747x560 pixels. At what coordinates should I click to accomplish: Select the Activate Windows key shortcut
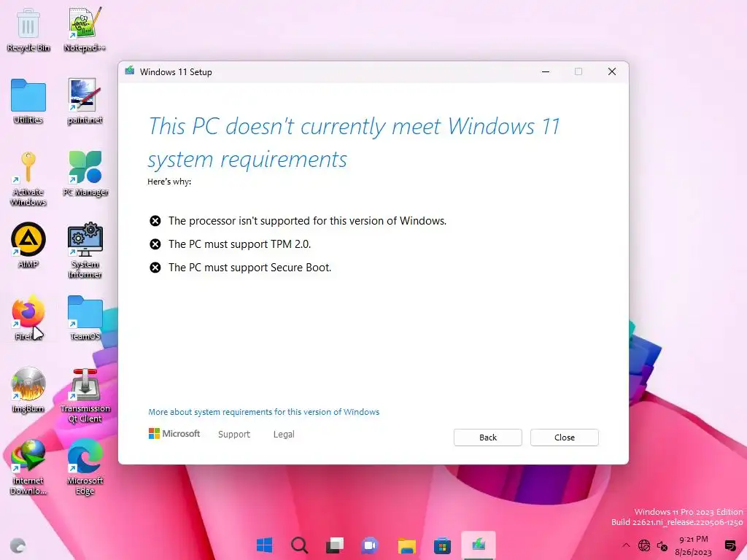pos(28,179)
